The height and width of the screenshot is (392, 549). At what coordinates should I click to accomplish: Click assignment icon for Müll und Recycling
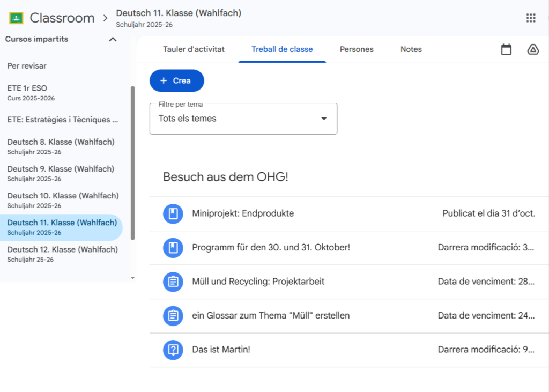(173, 282)
